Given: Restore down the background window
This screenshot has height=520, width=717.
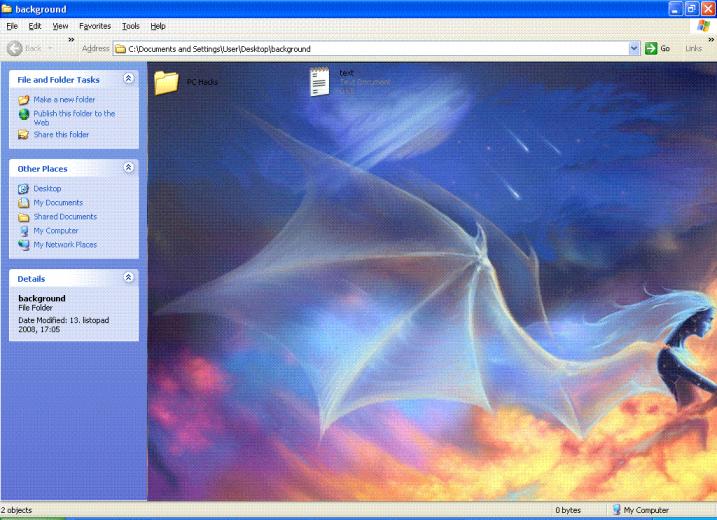Looking at the screenshot, I should click(692, 9).
